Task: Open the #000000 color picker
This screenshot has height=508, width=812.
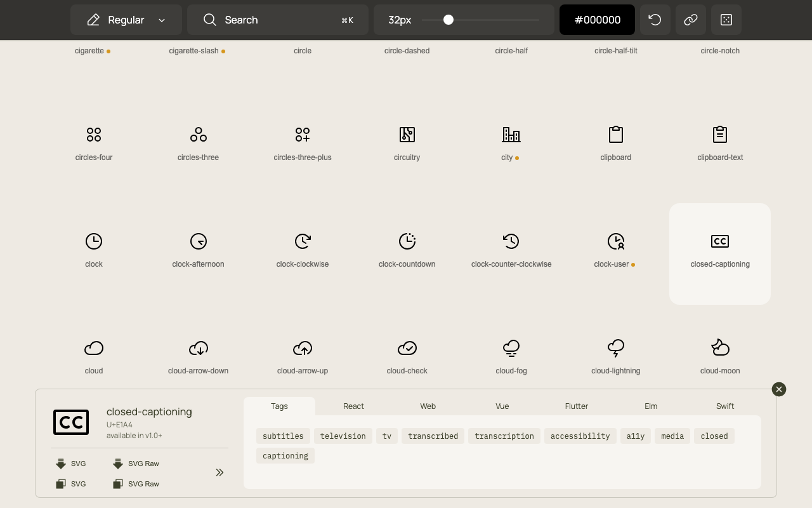Action: point(597,20)
